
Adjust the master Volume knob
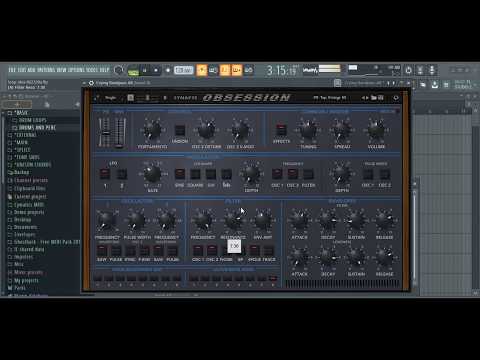tap(376, 130)
